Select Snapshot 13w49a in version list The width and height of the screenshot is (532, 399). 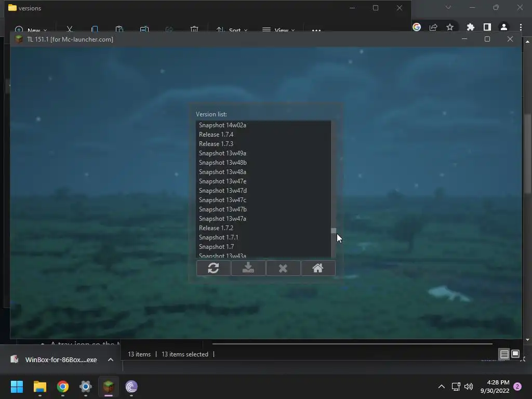point(263,153)
